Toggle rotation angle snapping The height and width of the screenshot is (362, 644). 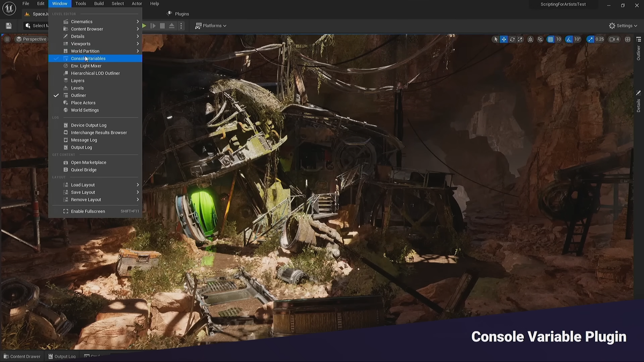point(569,39)
